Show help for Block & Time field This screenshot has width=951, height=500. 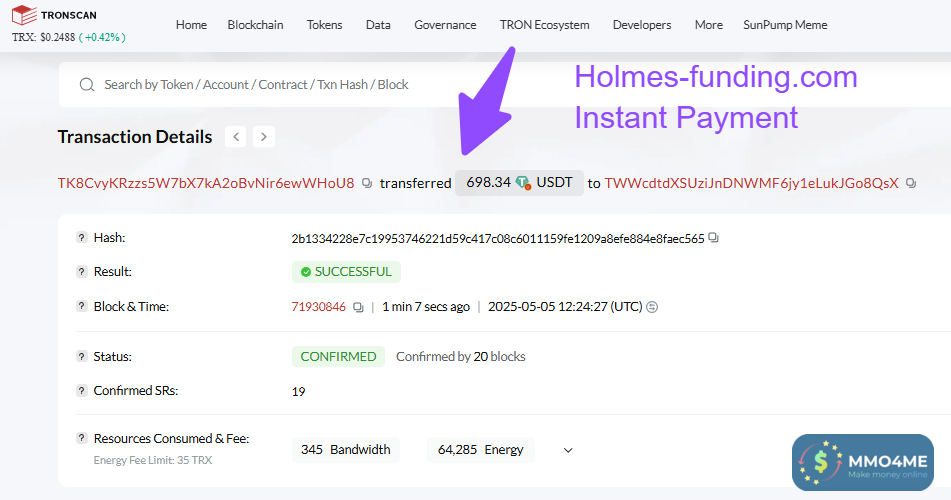(x=81, y=306)
